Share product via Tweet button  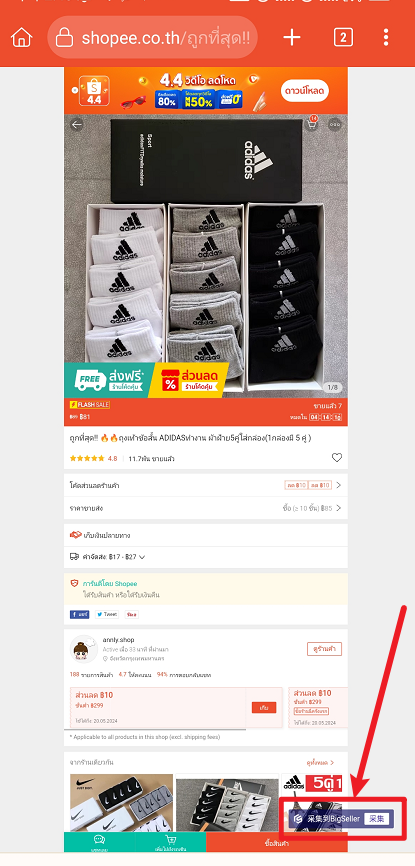tap(107, 614)
